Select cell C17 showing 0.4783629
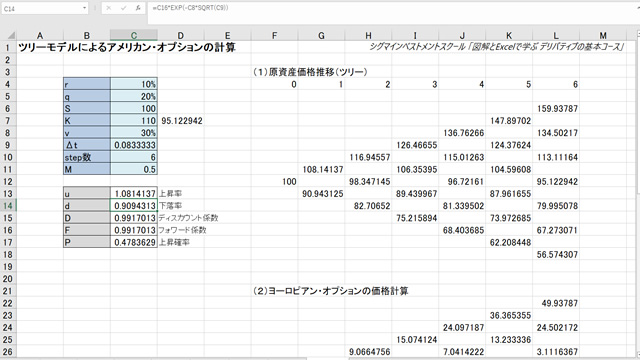 (x=134, y=242)
